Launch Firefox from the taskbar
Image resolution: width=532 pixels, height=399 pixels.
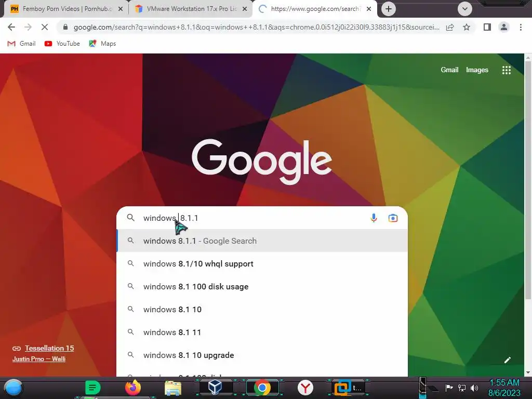tap(132, 388)
